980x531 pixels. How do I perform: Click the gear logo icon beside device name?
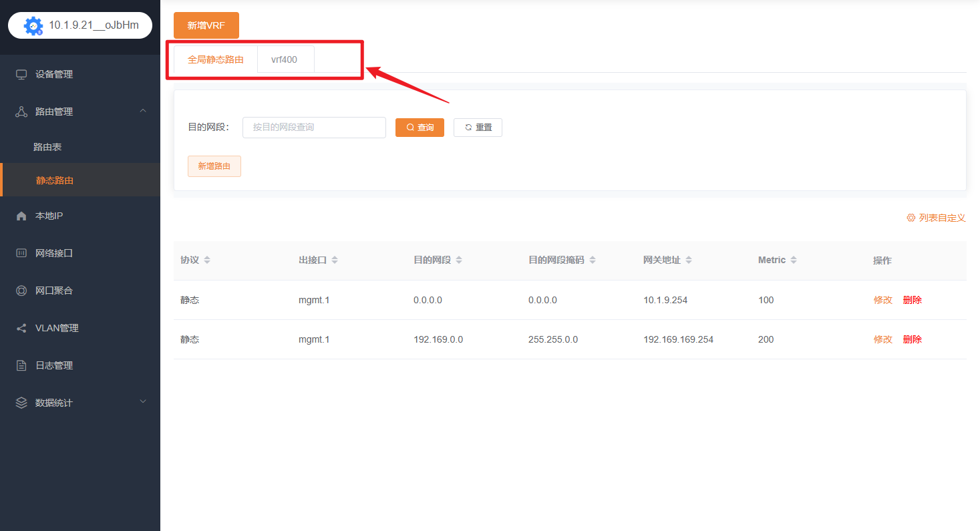33,25
